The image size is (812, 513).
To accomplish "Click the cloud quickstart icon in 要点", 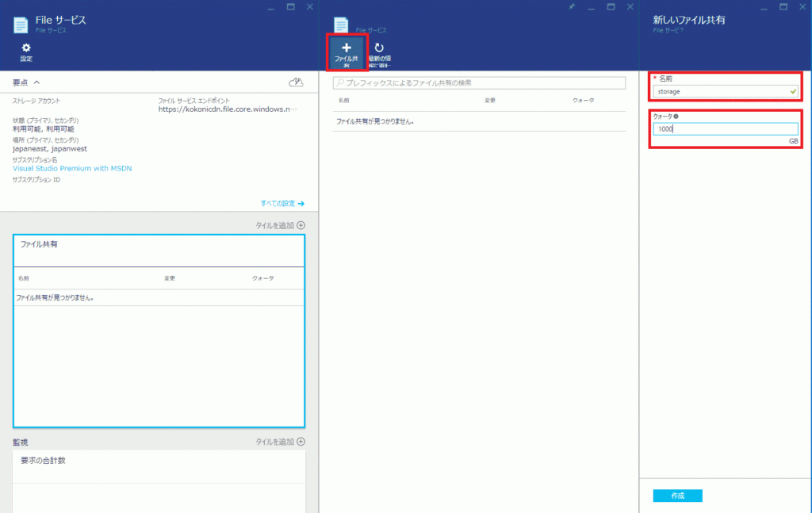I will tap(296, 82).
